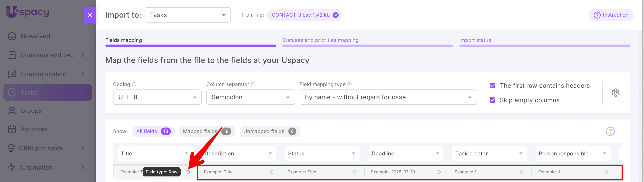Click the Fields mapping progress bar
Viewport: 644px width, 182px height.
191,46
